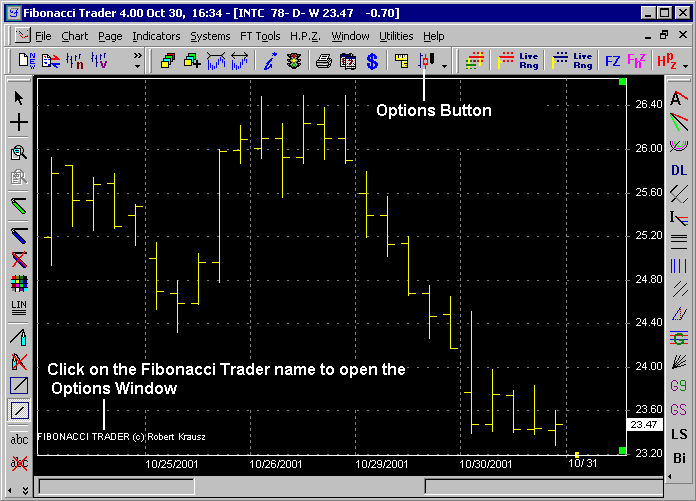Image resolution: width=696 pixels, height=501 pixels.
Task: Click the Options candlestick button
Action: (x=426, y=60)
